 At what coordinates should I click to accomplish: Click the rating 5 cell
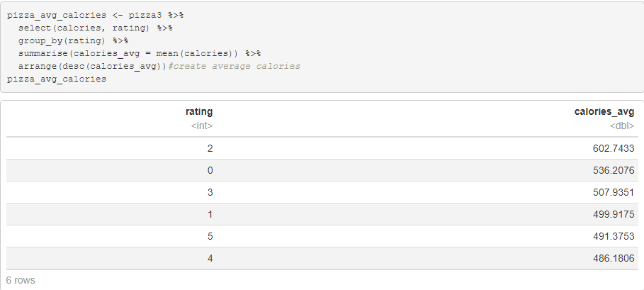209,236
